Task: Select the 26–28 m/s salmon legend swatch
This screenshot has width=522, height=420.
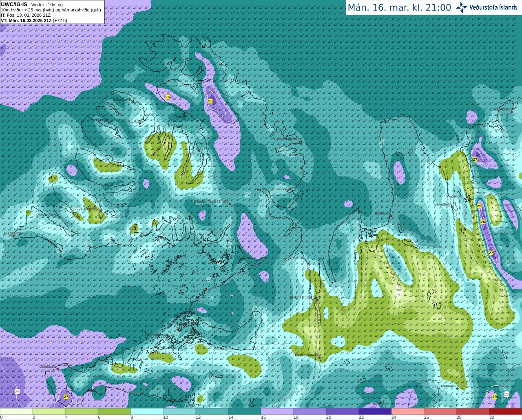Action: point(440,411)
